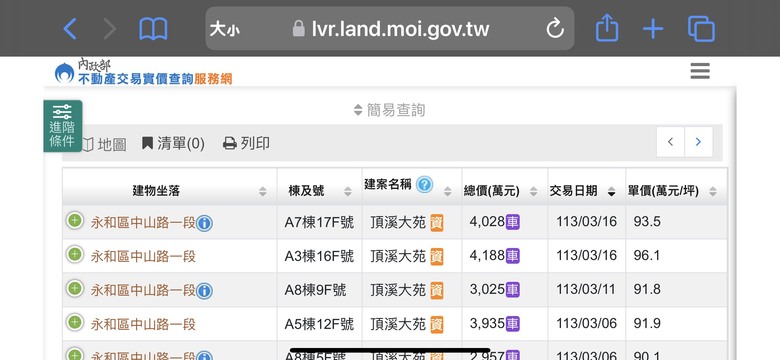Open the 進階條件 advanced filter panel
This screenshot has width=780, height=360.
click(63, 126)
